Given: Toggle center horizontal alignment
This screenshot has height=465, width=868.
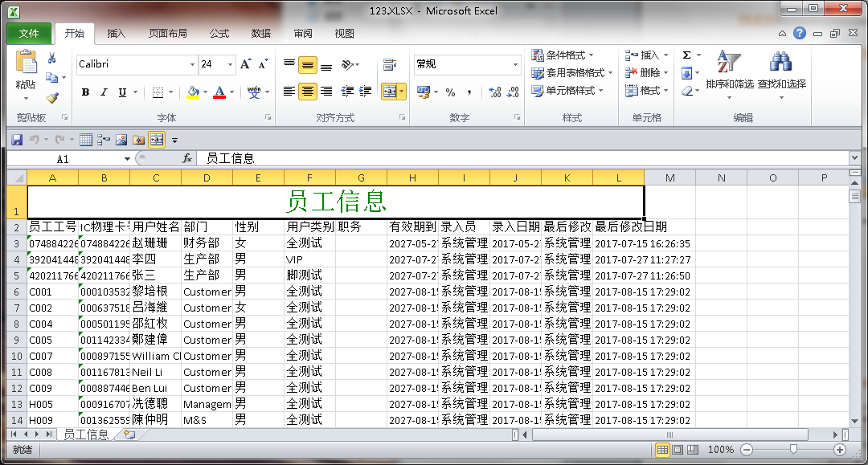Looking at the screenshot, I should click(307, 92).
